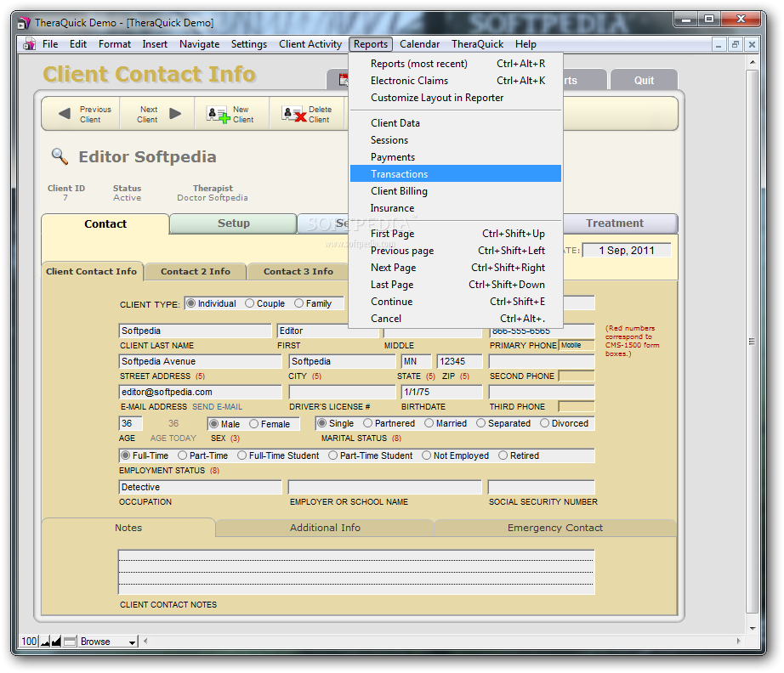This screenshot has height=673, width=784.
Task: Open the Settings menu
Action: pyautogui.click(x=249, y=44)
